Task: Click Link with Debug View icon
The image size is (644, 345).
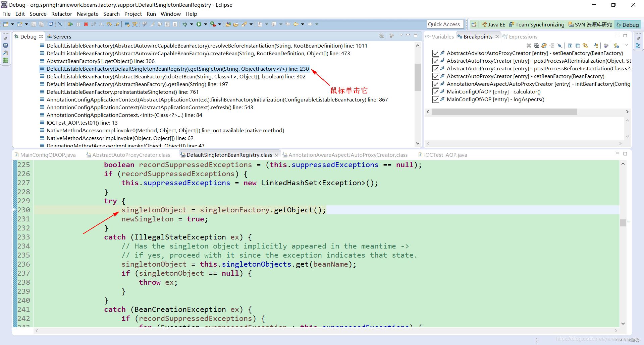Action: pyautogui.click(x=585, y=46)
